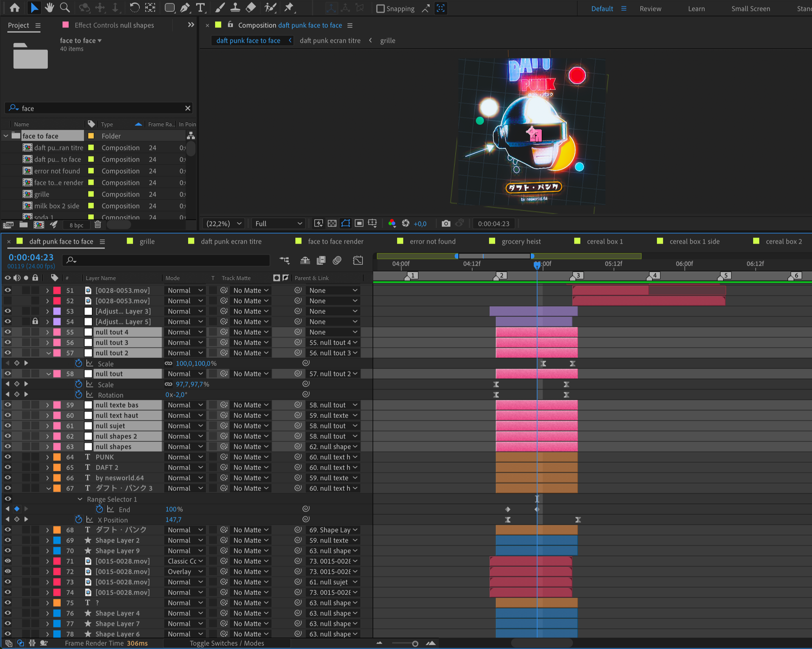This screenshot has width=812, height=649.
Task: Take a snapshot with the camera icon
Action: tap(446, 224)
